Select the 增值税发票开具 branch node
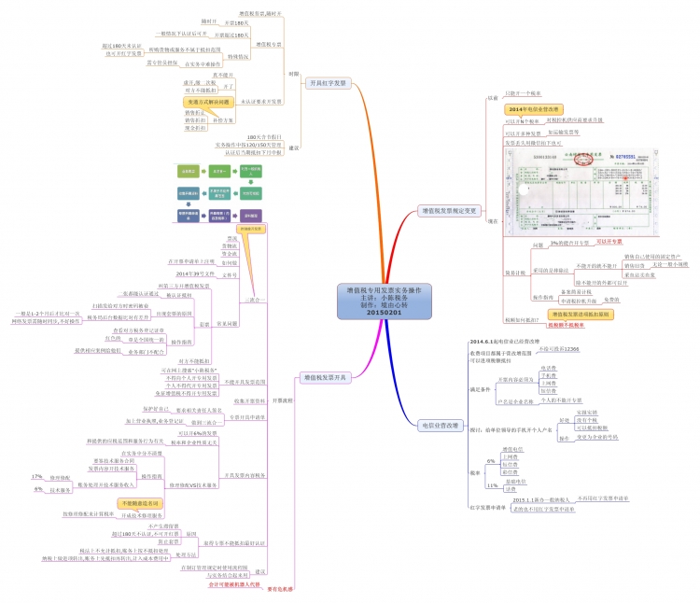 pyautogui.click(x=328, y=377)
